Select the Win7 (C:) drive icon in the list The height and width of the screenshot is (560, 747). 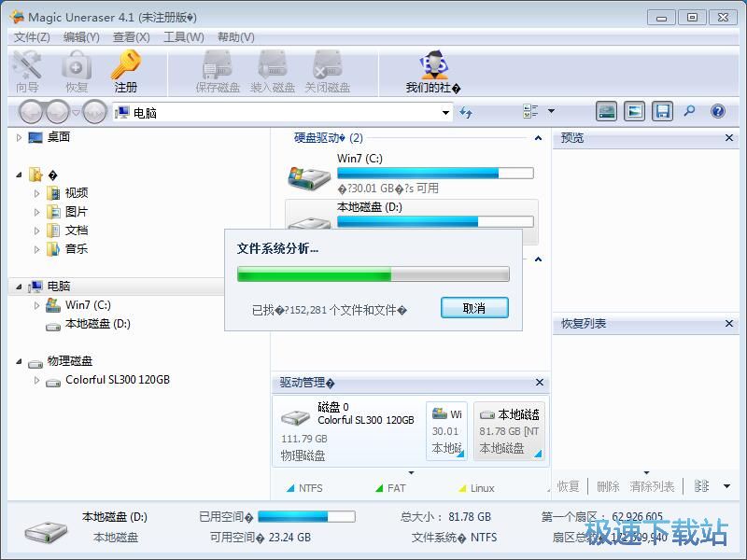[309, 177]
